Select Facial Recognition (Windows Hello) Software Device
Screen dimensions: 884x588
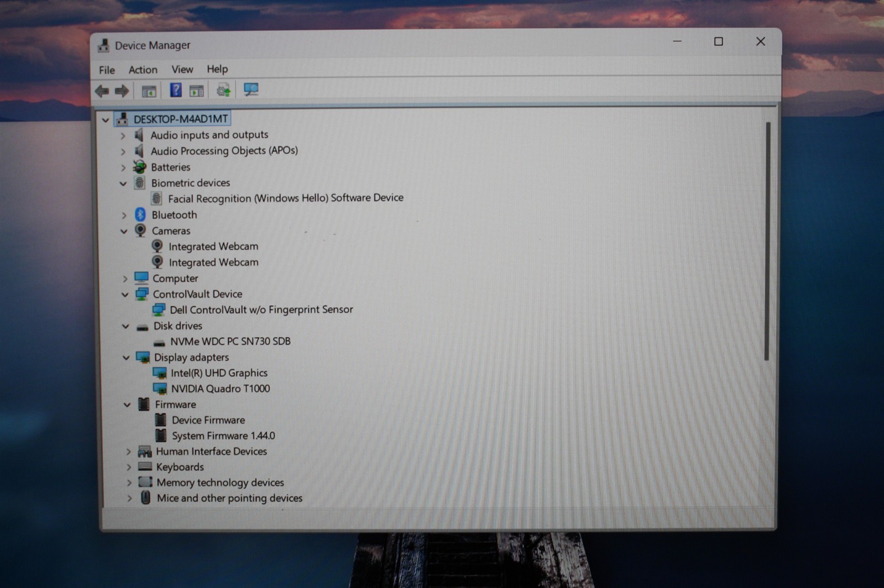[285, 198]
